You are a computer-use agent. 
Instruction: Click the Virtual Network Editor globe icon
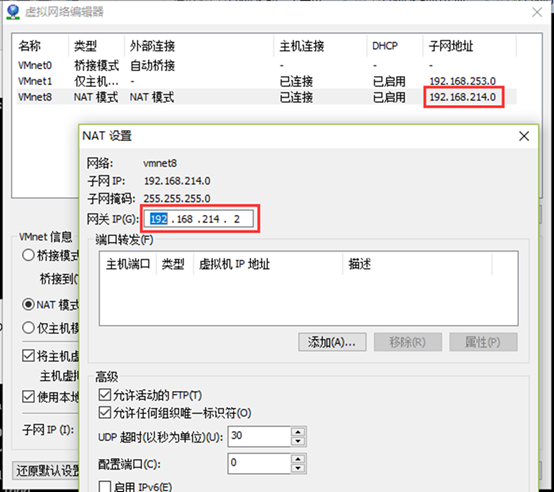[13, 12]
